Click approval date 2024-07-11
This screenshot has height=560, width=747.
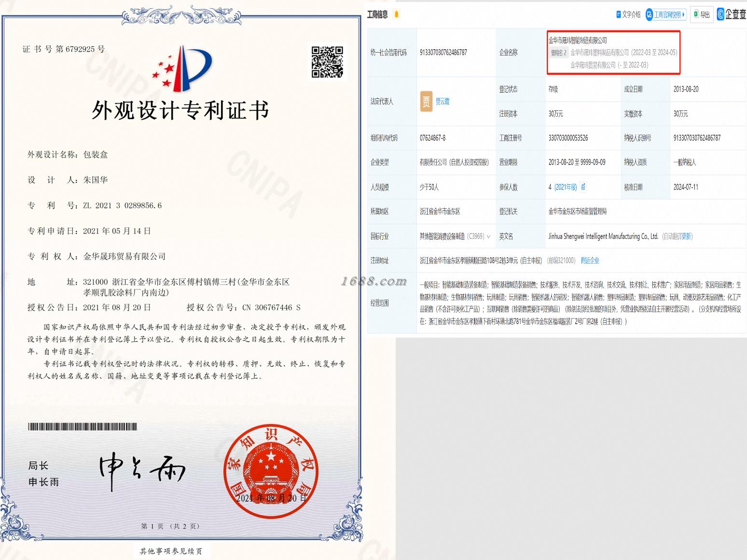686,187
